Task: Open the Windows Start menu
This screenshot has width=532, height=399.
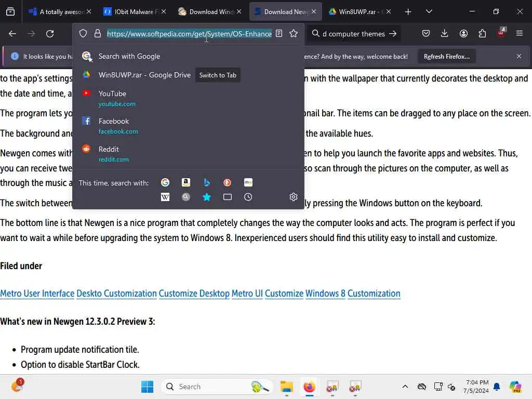Action: 147,387
